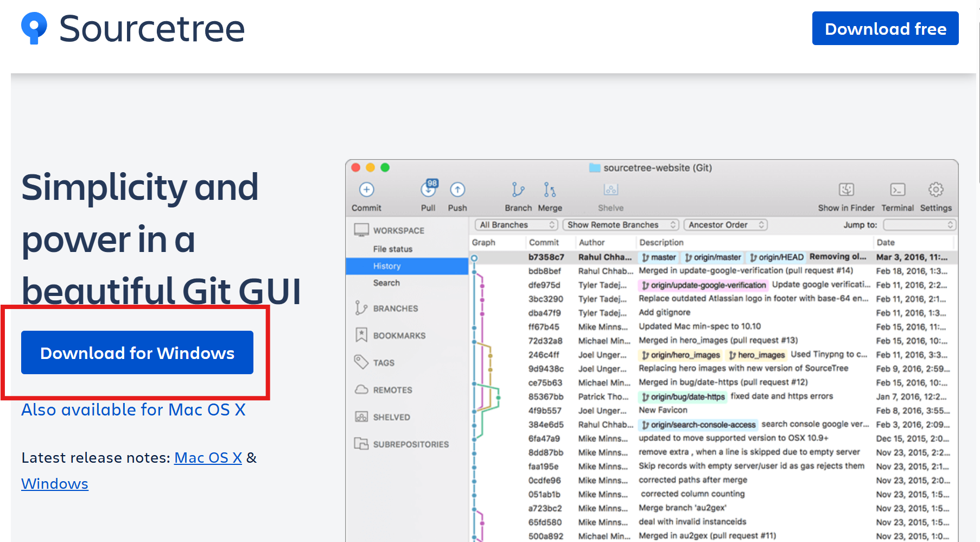Click the Shelve toolbar icon
This screenshot has height=542, width=980.
tap(611, 190)
